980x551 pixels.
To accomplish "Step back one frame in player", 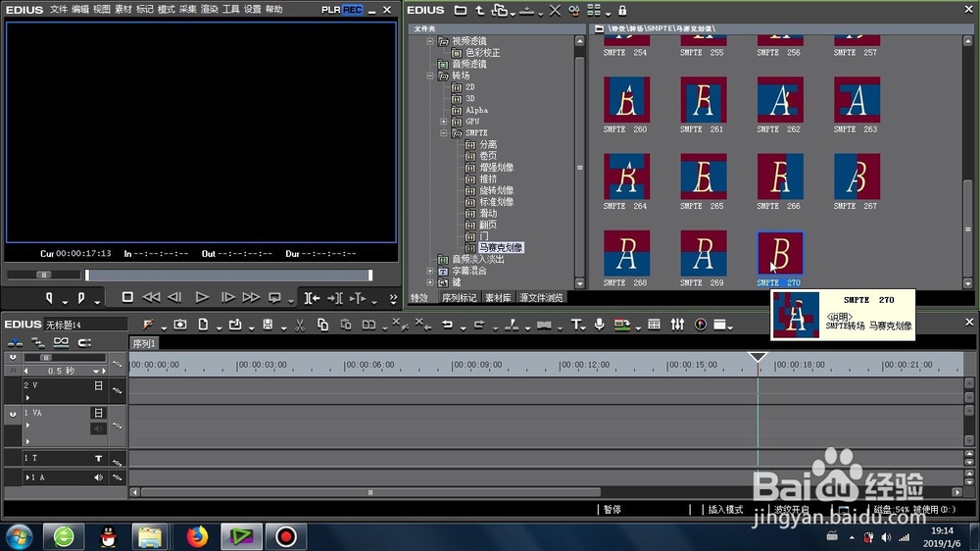I will click(175, 298).
